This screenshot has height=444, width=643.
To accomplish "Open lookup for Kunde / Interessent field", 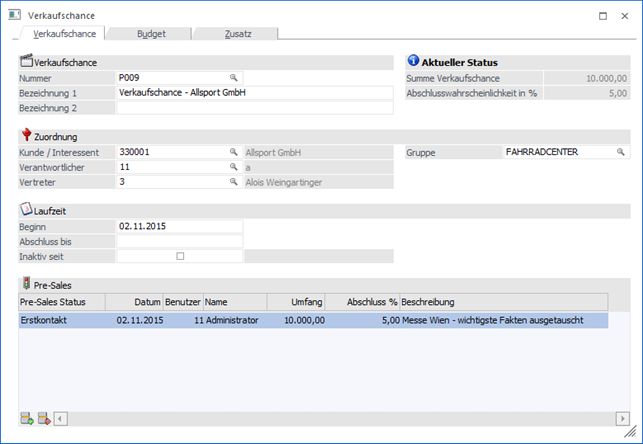I will (234, 152).
